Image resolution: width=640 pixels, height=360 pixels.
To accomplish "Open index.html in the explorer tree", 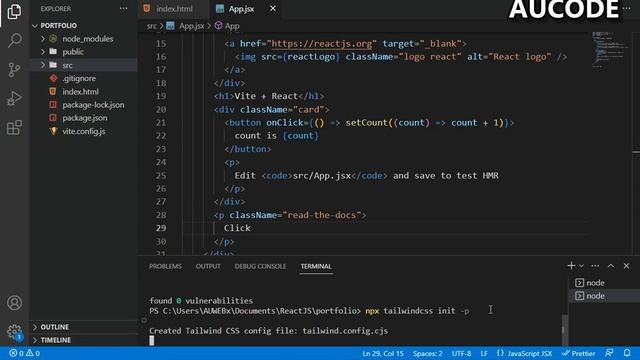I will coord(83,91).
